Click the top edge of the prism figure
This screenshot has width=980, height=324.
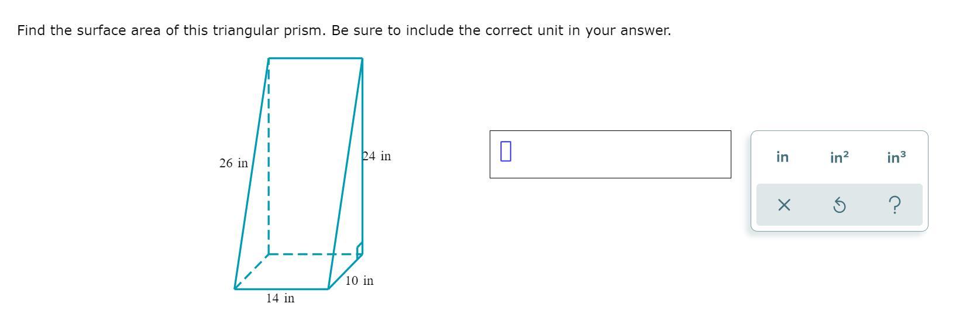click(315, 58)
